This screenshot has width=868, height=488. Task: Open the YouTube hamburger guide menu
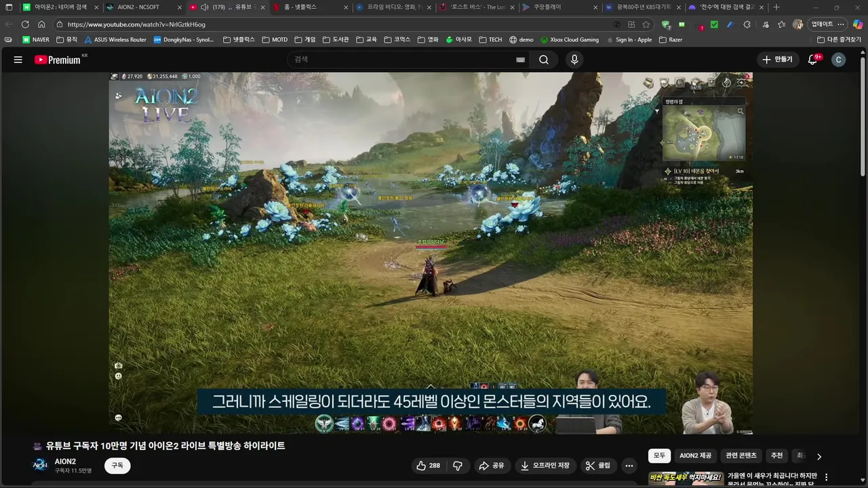tap(18, 60)
